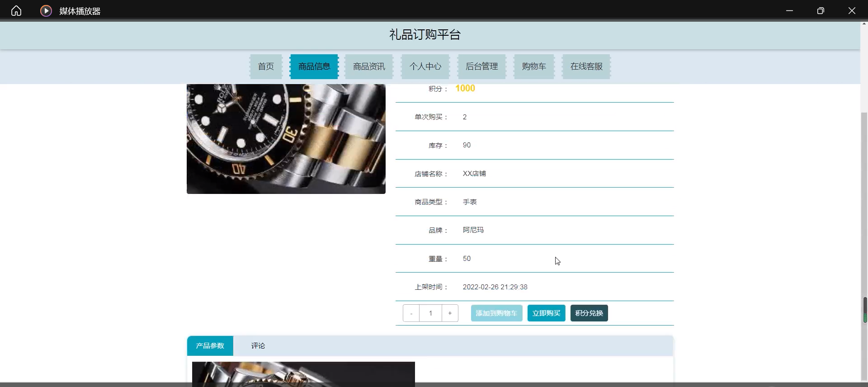Viewport: 868px width, 387px height.
Task: Click the media player app icon
Action: pyautogui.click(x=46, y=11)
